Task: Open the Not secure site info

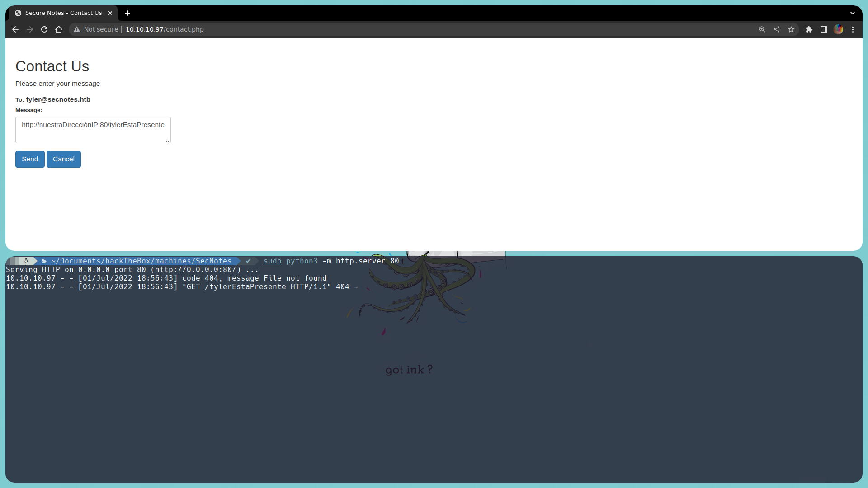Action: coord(96,29)
